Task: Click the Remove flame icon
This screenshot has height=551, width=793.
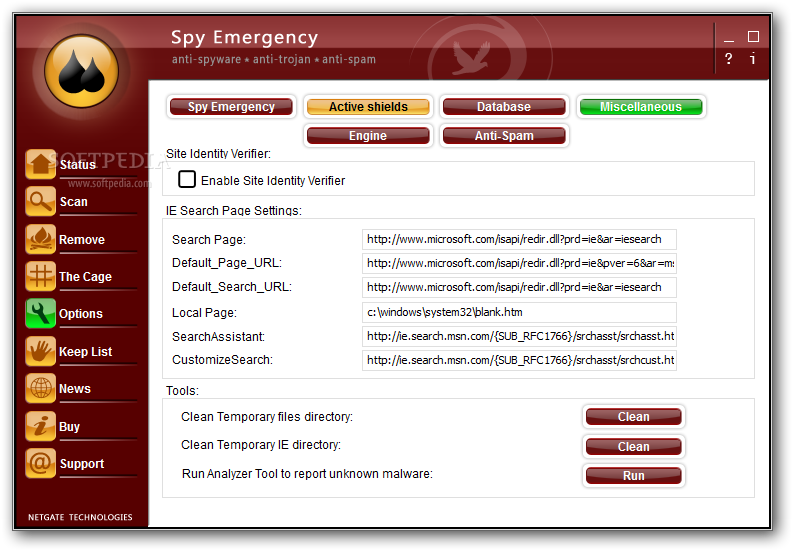Action: pos(40,239)
